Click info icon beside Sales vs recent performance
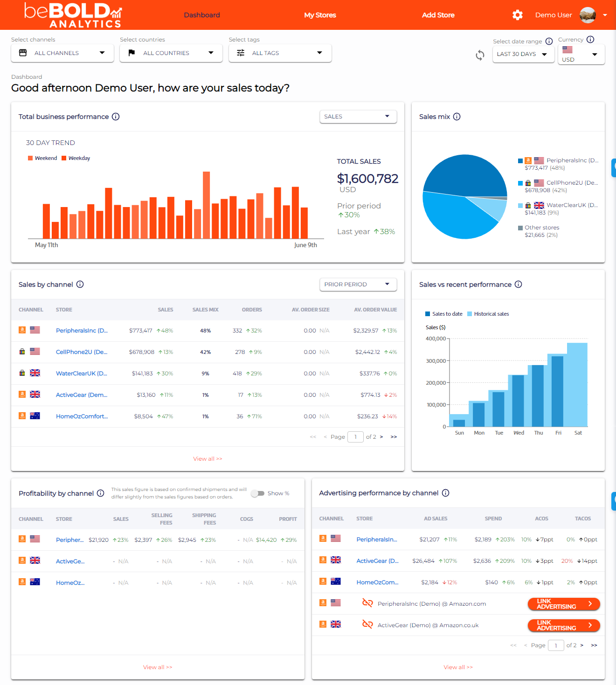Viewport: 616px width, 685px height. (518, 284)
